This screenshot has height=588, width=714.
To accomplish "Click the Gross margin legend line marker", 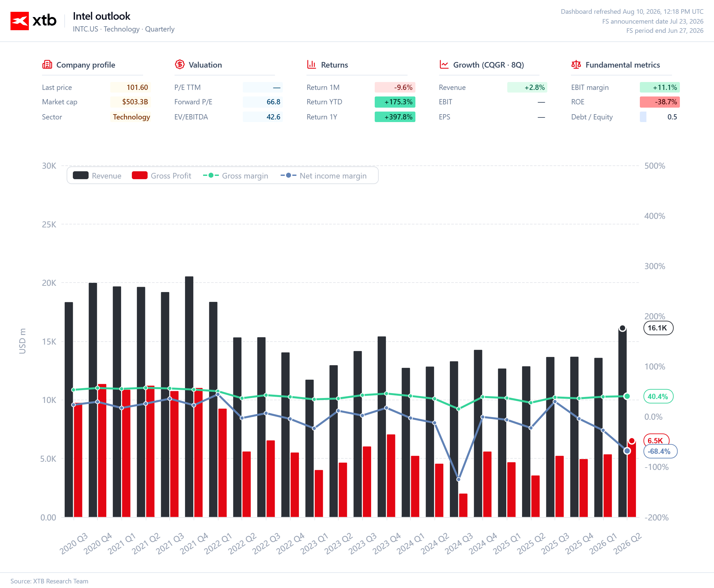I will pos(211,176).
